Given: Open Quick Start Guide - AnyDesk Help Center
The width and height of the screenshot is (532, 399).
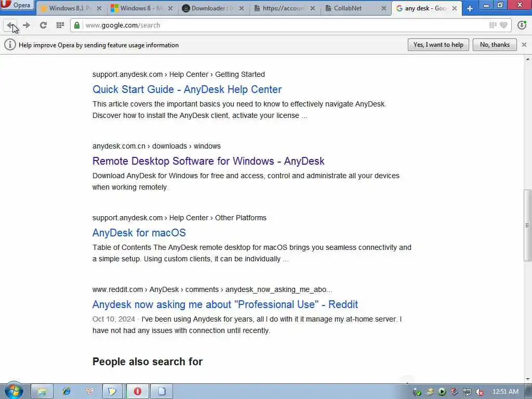Looking at the screenshot, I should pyautogui.click(x=187, y=89).
